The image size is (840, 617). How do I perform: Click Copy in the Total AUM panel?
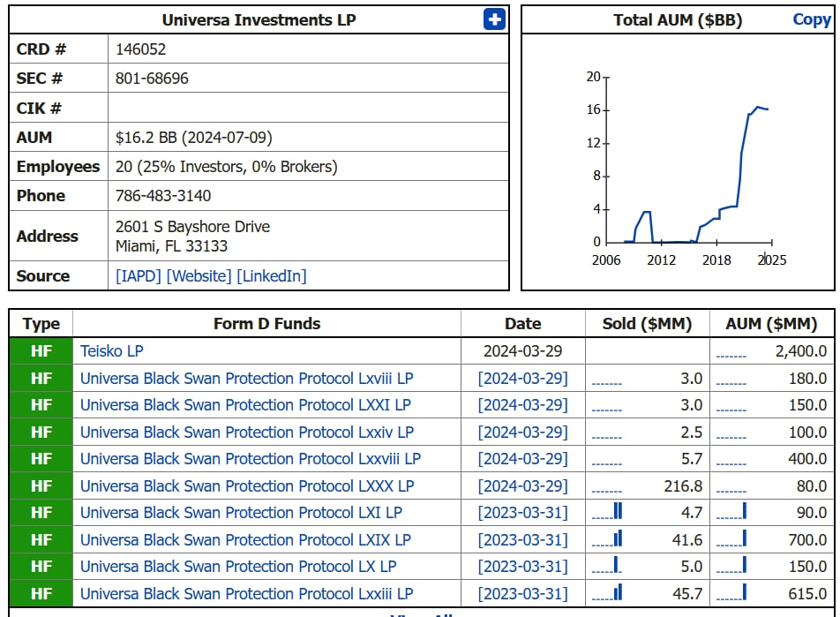(812, 19)
